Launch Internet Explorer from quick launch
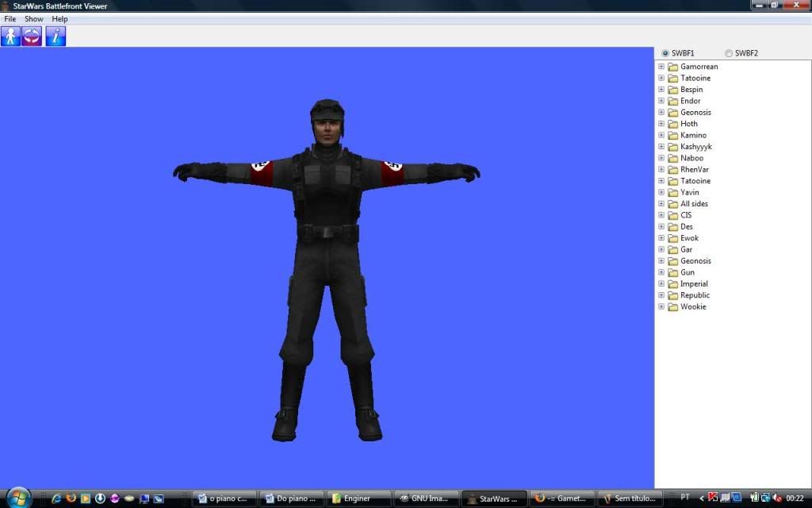 pyautogui.click(x=56, y=498)
